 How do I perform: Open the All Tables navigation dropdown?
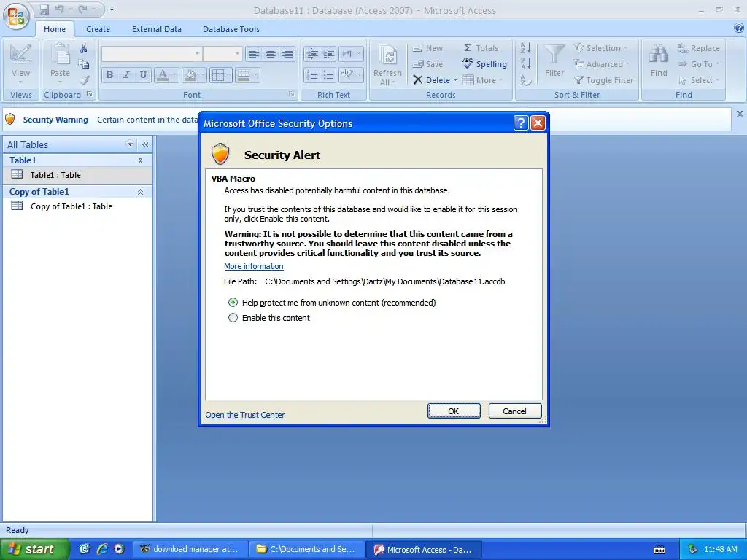click(130, 144)
